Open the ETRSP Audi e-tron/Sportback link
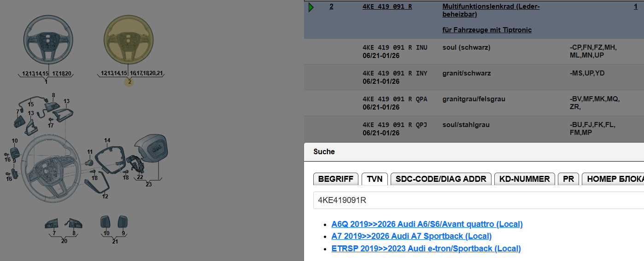Viewport: 644px width, 261px height. (426, 249)
